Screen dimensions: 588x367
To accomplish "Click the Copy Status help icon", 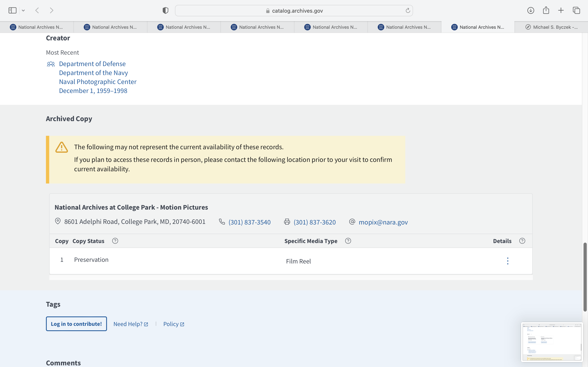I will tap(115, 241).
